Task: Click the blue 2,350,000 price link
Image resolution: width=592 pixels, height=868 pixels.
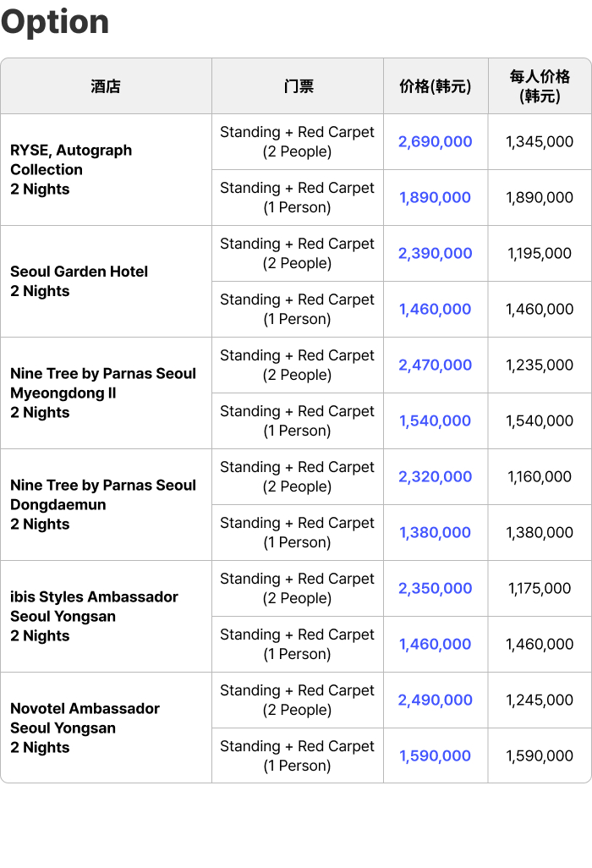Action: [435, 589]
